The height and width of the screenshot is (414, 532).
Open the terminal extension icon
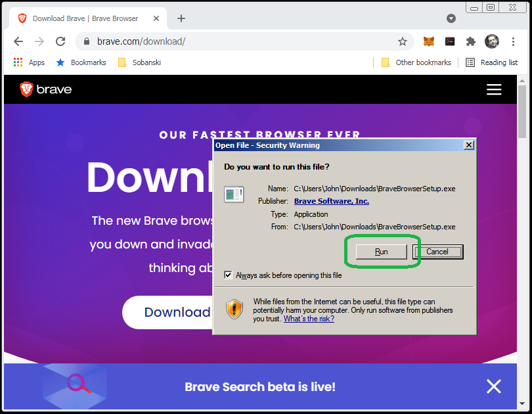450,41
